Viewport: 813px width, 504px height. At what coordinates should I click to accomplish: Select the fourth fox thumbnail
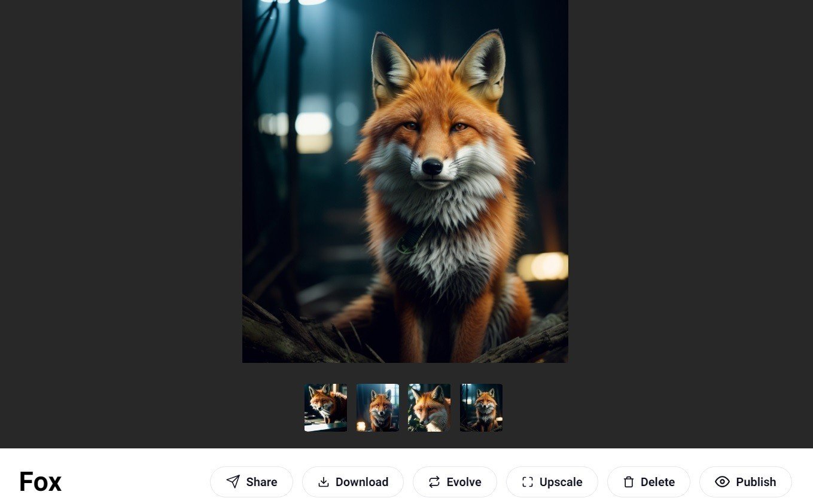[x=481, y=408]
